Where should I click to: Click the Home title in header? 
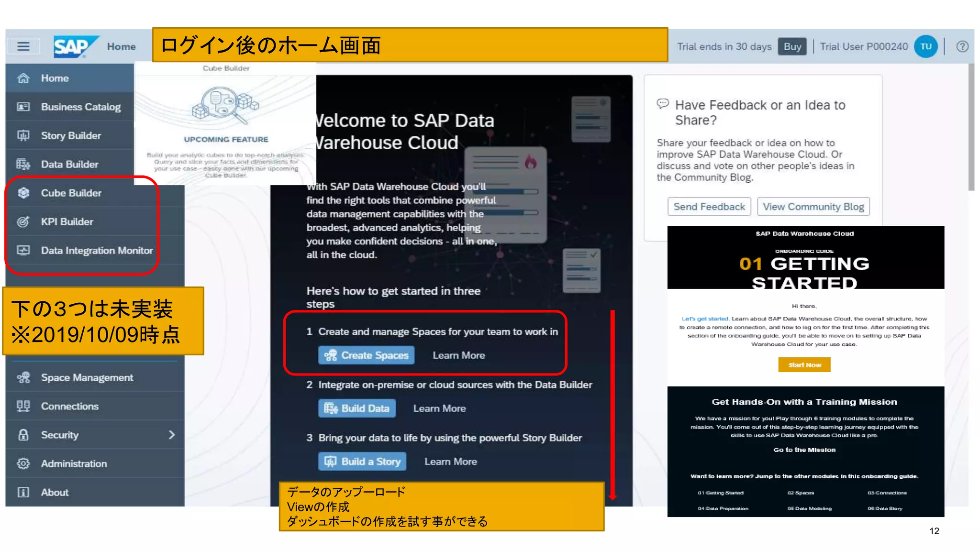tap(121, 46)
